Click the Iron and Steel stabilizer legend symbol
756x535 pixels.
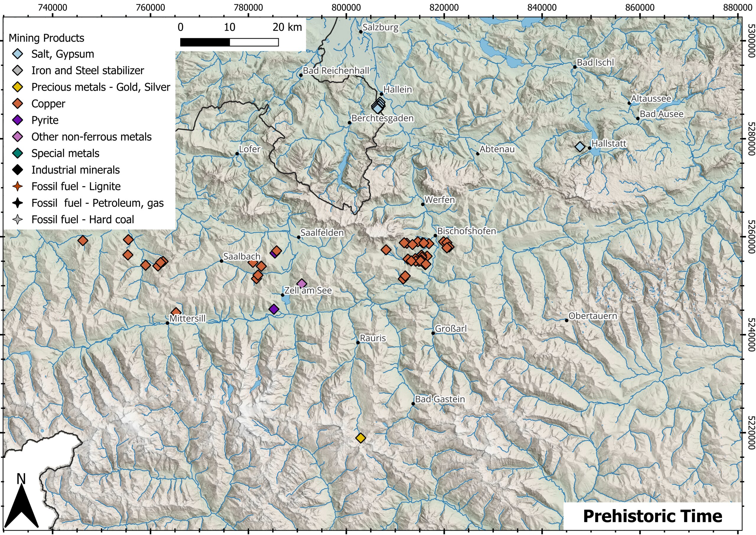pyautogui.click(x=17, y=71)
